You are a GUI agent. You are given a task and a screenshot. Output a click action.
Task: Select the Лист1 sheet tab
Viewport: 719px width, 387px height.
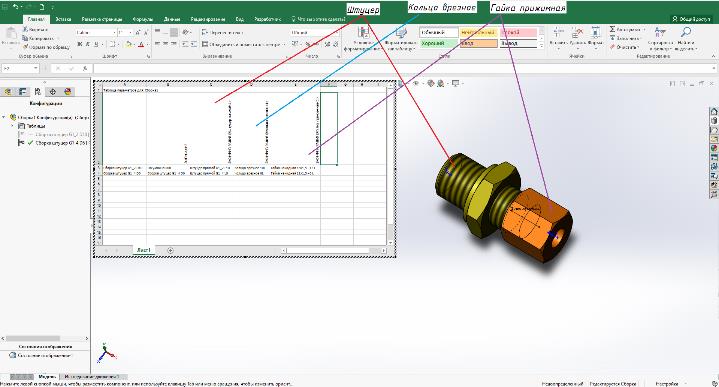click(x=144, y=250)
